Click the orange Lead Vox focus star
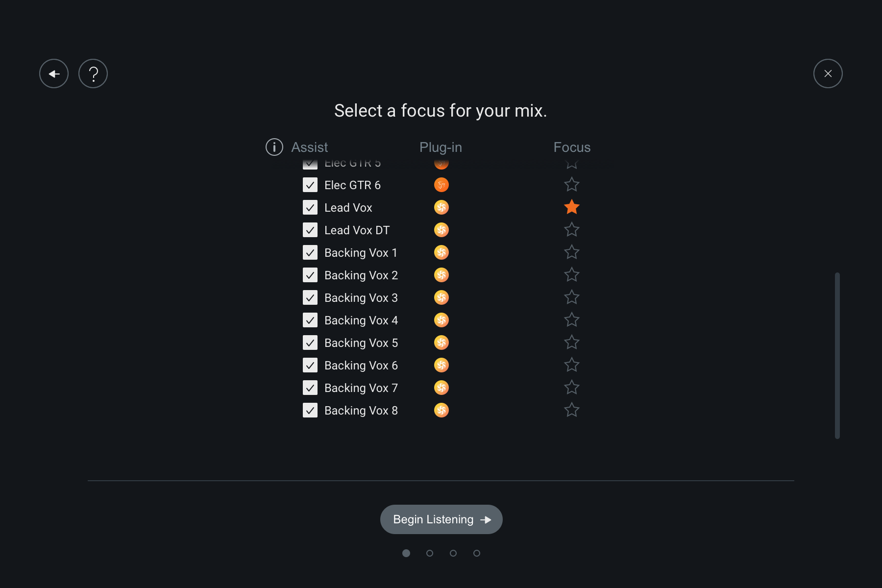This screenshot has width=882, height=588. tap(572, 207)
